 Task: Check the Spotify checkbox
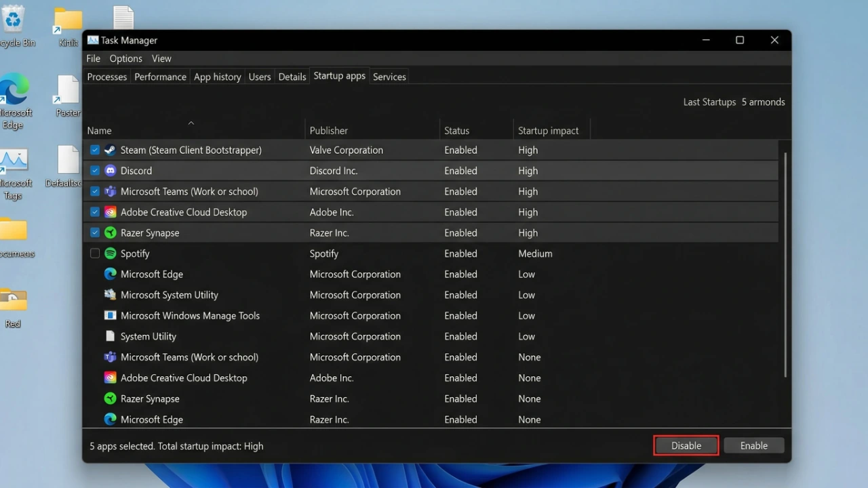(x=94, y=253)
